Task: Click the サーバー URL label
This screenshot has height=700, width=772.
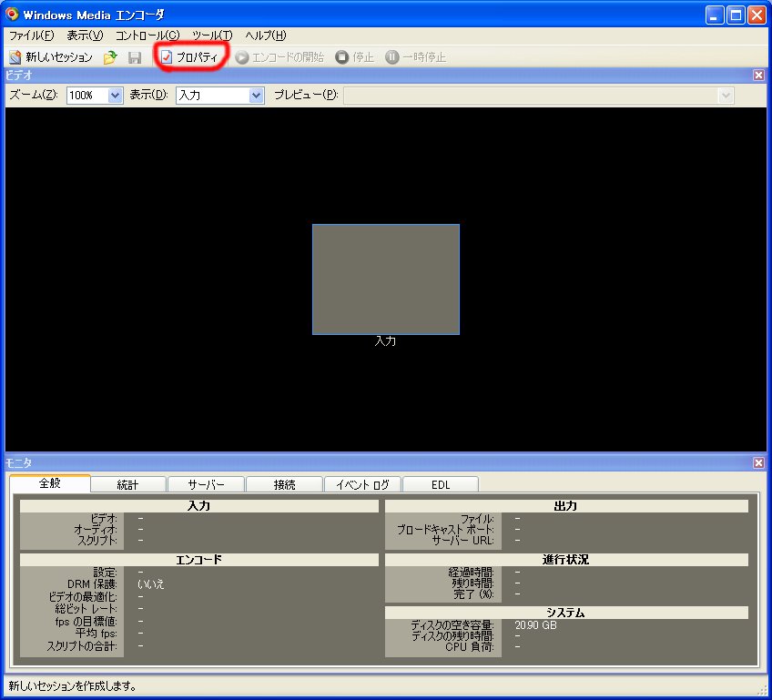Action: tap(462, 541)
